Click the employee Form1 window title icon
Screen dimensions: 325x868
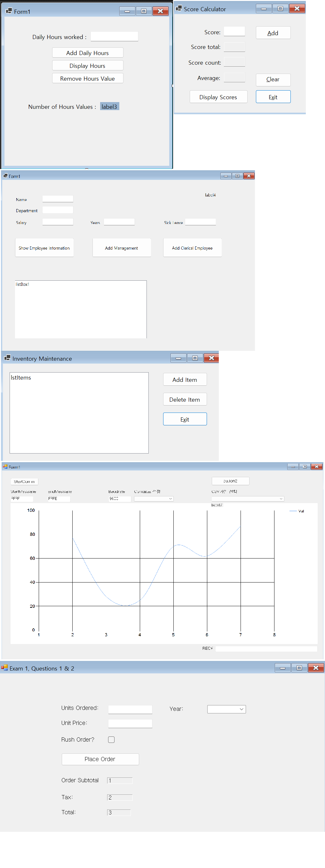coord(5,176)
